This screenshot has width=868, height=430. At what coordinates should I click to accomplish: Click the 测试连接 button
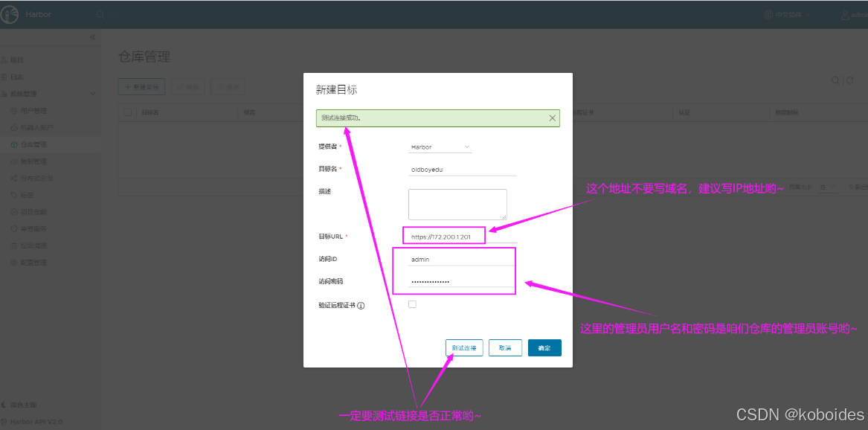point(464,348)
